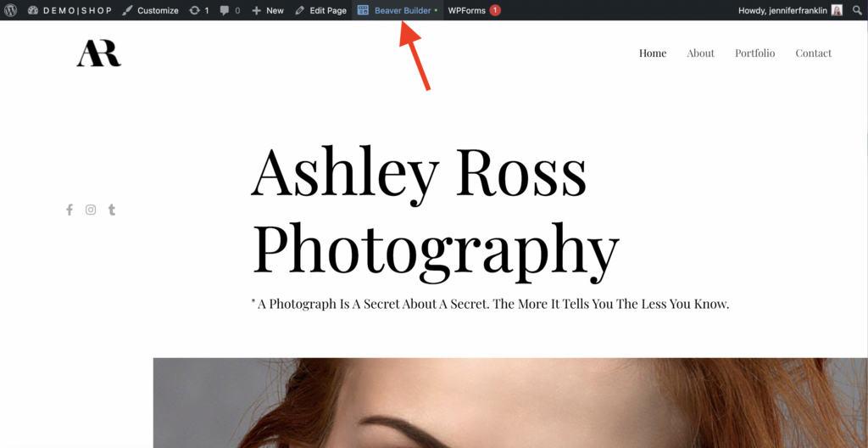Click the Customize paintbrush icon
868x448 pixels.
(x=127, y=10)
